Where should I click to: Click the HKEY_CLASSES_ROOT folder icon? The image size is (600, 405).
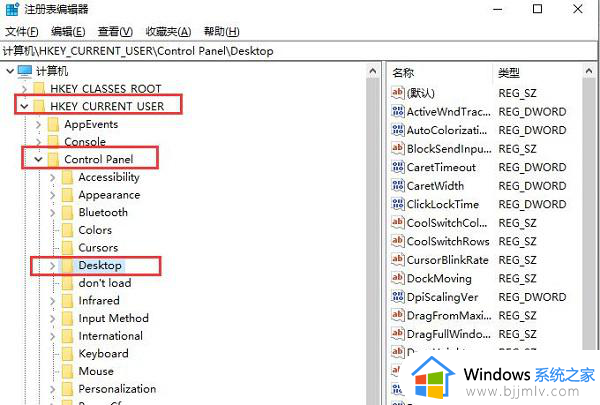[x=39, y=89]
